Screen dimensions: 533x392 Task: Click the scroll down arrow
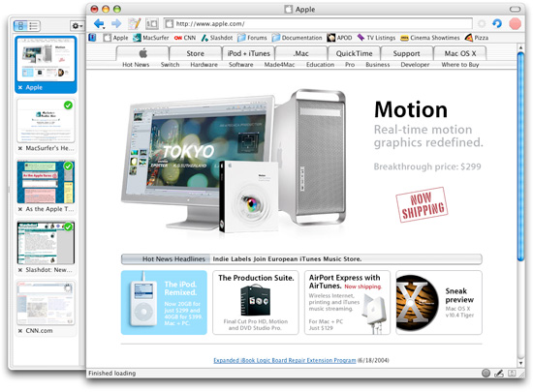[520, 363]
